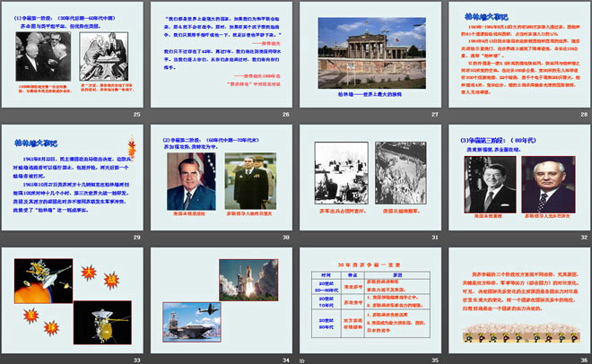The image size is (592, 364).
Task: Click the Khrushchev black-white photo on slide 25
Action: point(43,56)
